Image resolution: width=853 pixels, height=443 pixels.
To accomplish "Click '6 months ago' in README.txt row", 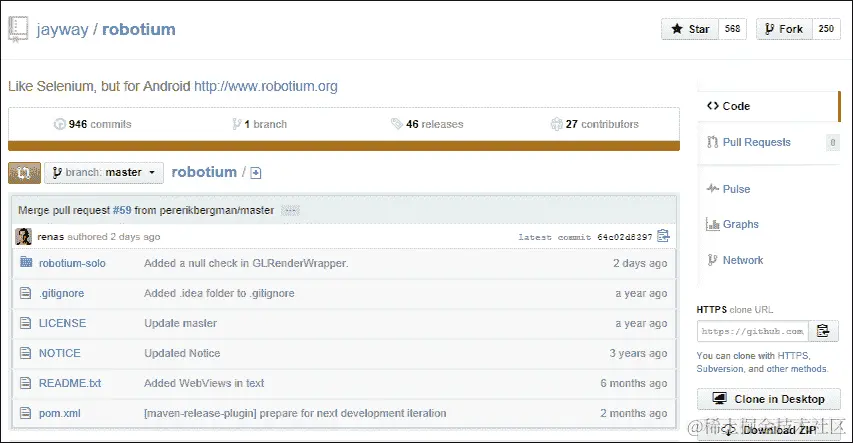I will click(x=634, y=383).
